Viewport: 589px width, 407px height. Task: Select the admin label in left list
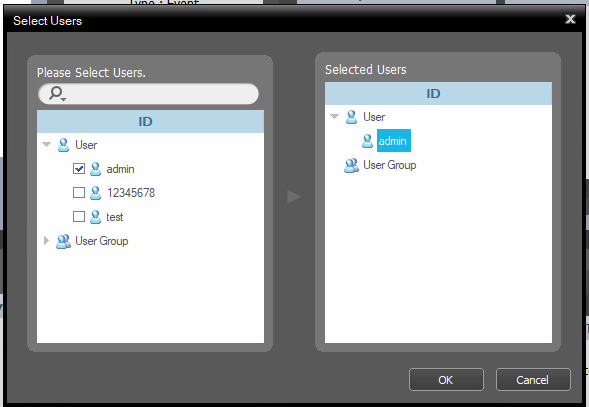120,169
